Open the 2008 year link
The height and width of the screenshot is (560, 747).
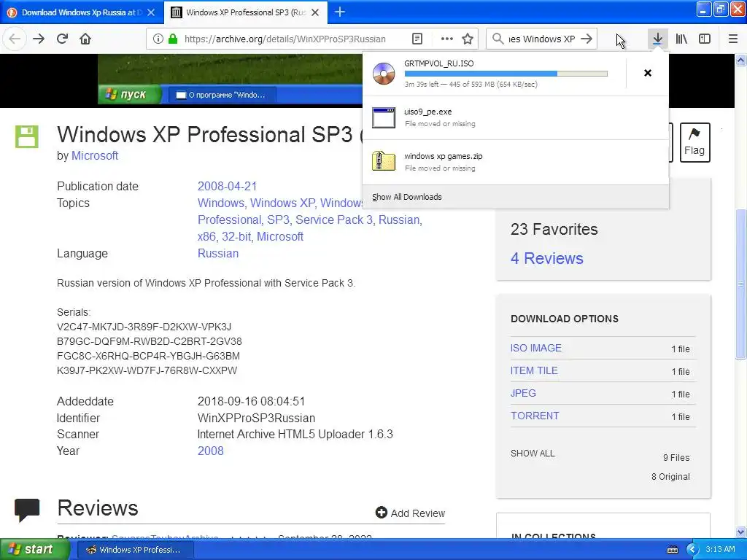coord(211,451)
